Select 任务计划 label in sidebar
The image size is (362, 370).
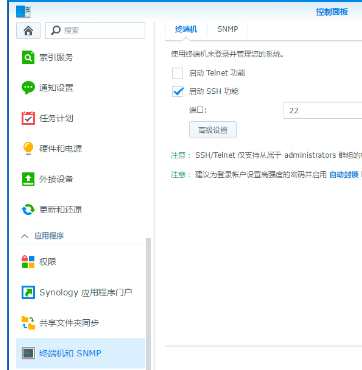[x=56, y=118]
